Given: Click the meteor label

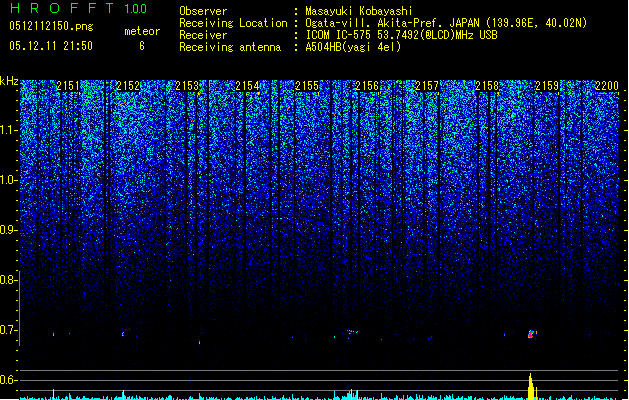Looking at the screenshot, I should (x=142, y=31).
